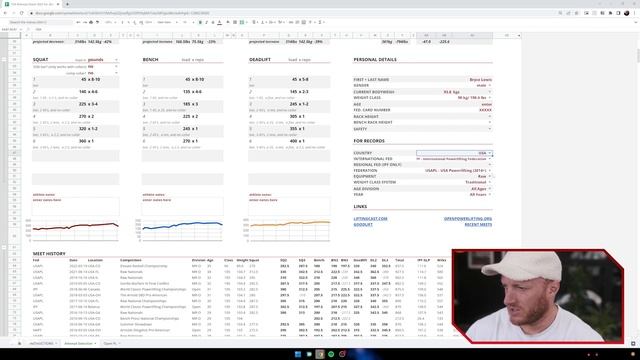Click the Chrome icon on the taskbar

click(x=320, y=354)
